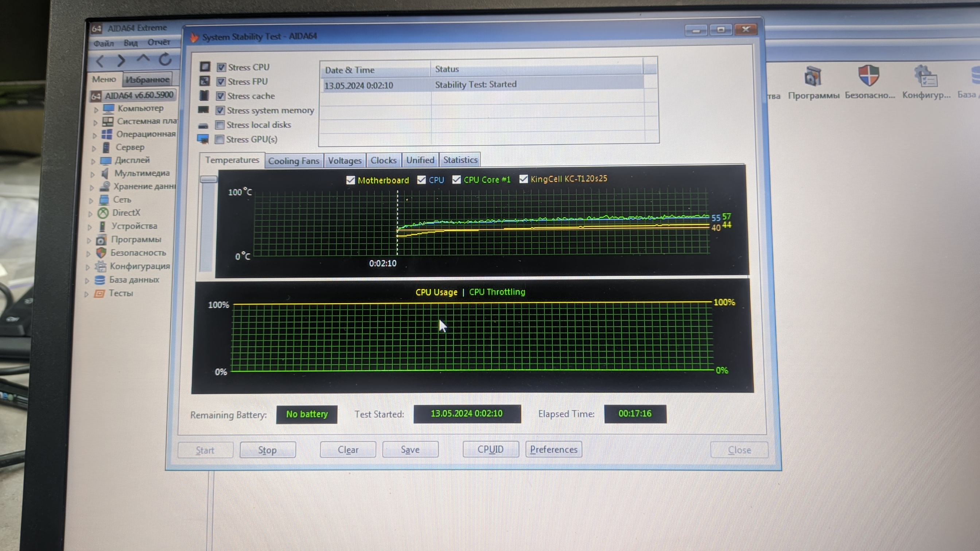980x551 pixels.
Task: Select the База данных database icon in tree
Action: (100, 280)
